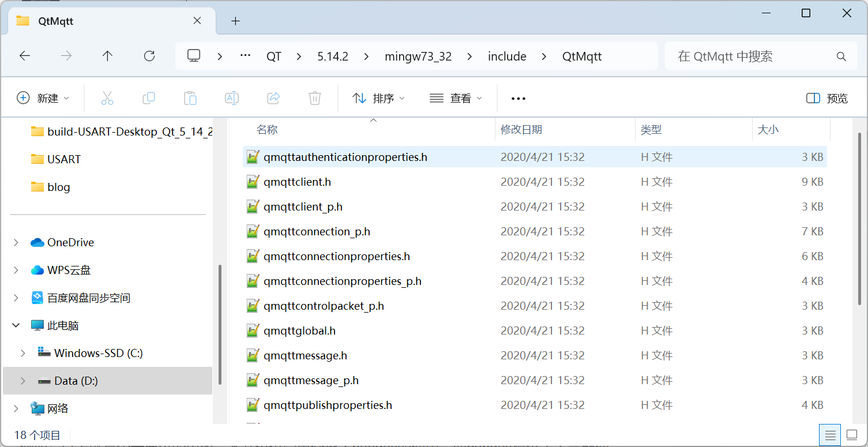Click the OneDrive cloud icon
The width and height of the screenshot is (868, 447).
[x=37, y=243]
